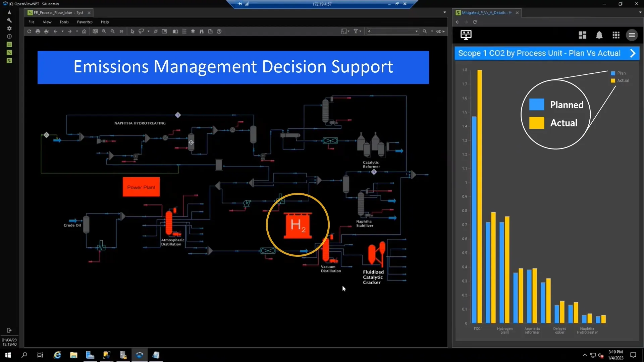Open the dropdown showing value 4
The height and width of the screenshot is (362, 644).
[416, 31]
